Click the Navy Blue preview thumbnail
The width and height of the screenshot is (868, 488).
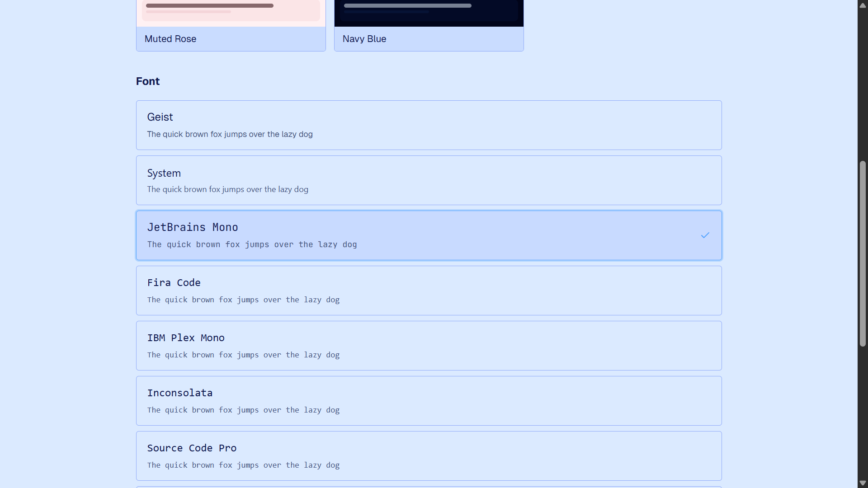pyautogui.click(x=429, y=11)
